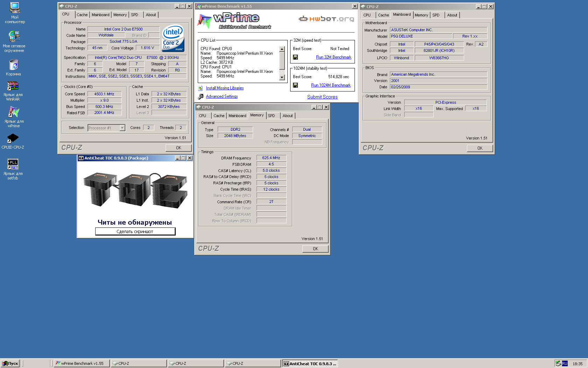Select wPrime Benchmark v1.55 taskbar button
Image resolution: width=588 pixels, height=368 pixels.
click(82, 363)
